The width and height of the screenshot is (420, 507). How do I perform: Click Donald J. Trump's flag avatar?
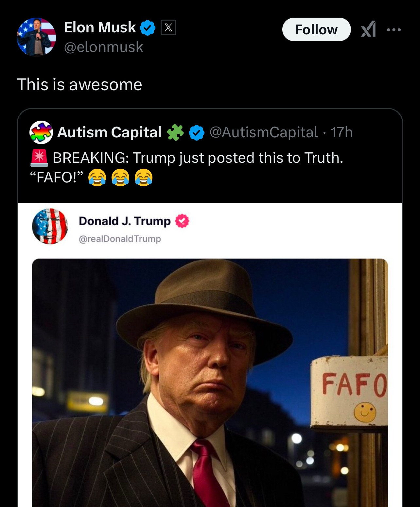point(50,226)
